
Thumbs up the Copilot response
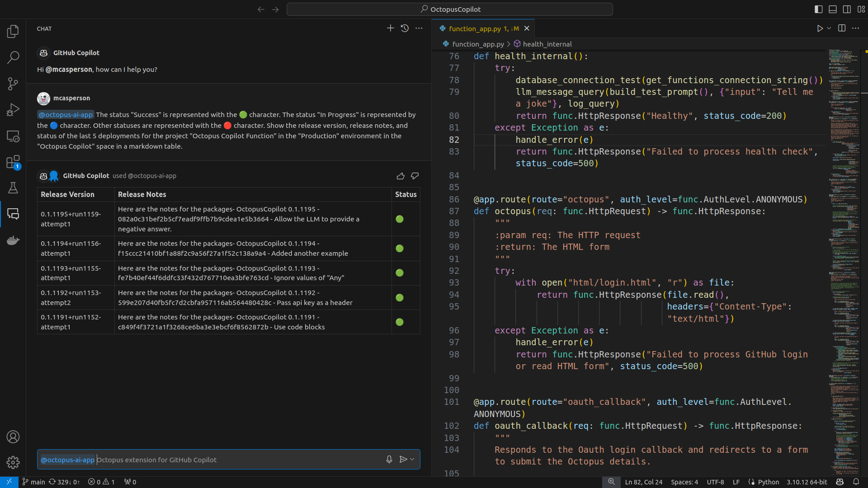click(401, 176)
